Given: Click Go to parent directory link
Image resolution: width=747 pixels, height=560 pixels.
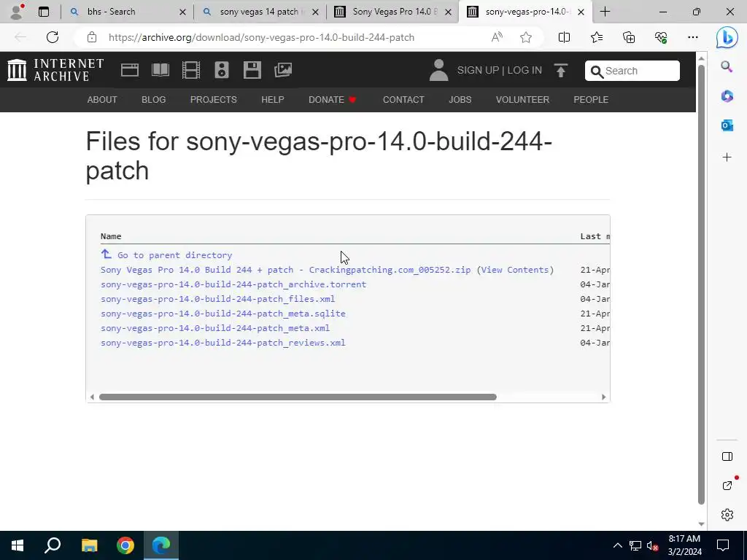Looking at the screenshot, I should (175, 255).
